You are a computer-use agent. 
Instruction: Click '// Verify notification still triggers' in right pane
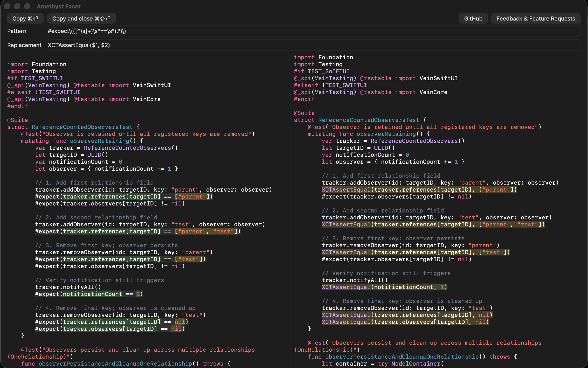[386, 273]
